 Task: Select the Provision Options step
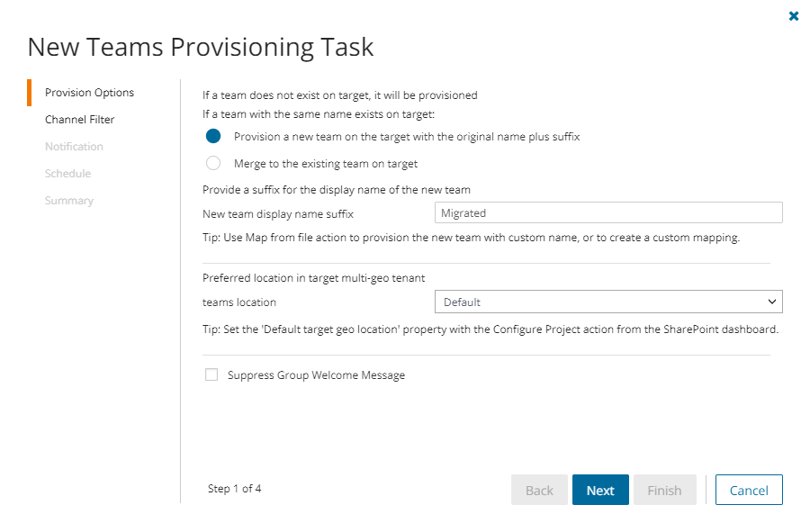[89, 93]
